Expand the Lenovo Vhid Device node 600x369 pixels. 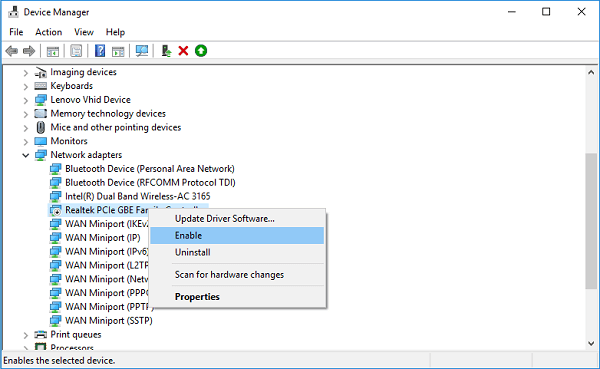[26, 100]
